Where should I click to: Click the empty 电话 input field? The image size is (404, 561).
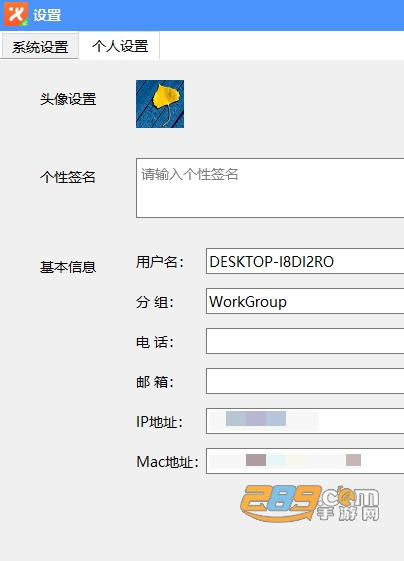(305, 341)
